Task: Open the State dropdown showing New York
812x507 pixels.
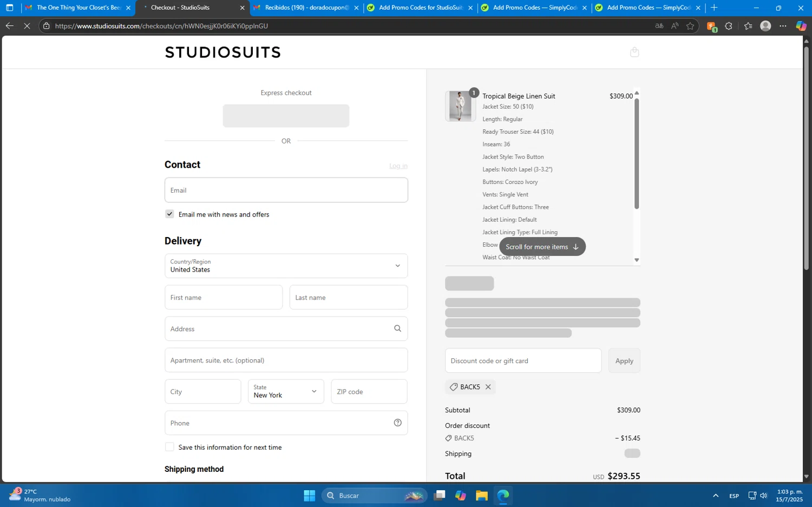Action: (286, 391)
